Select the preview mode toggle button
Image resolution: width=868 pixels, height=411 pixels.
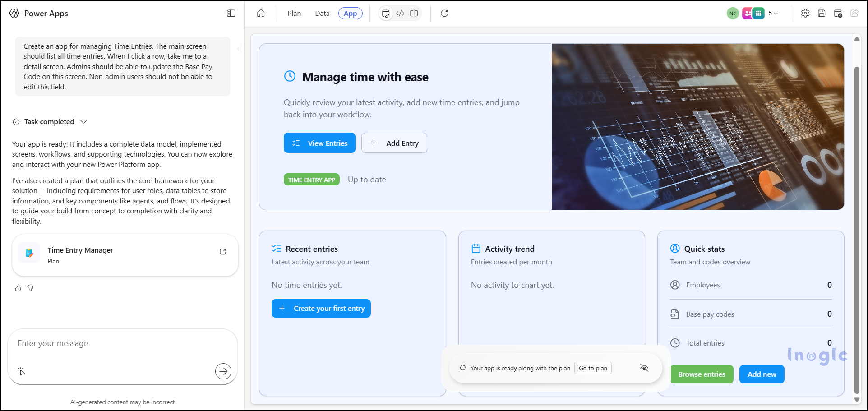point(386,14)
